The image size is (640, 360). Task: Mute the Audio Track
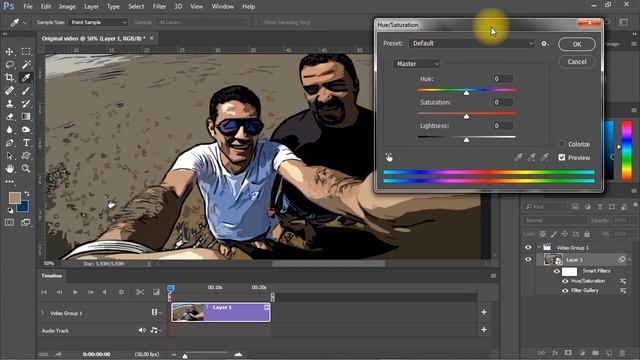tap(142, 330)
